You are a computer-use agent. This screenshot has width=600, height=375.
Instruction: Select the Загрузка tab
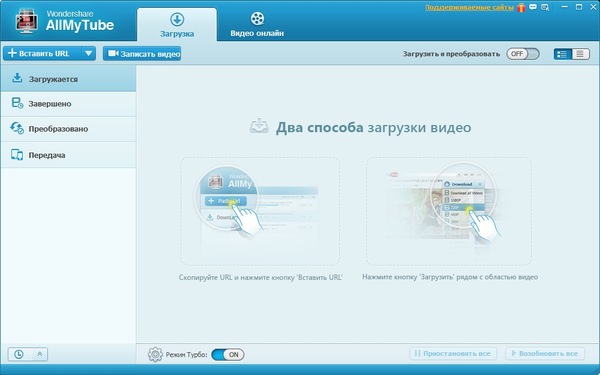point(177,25)
